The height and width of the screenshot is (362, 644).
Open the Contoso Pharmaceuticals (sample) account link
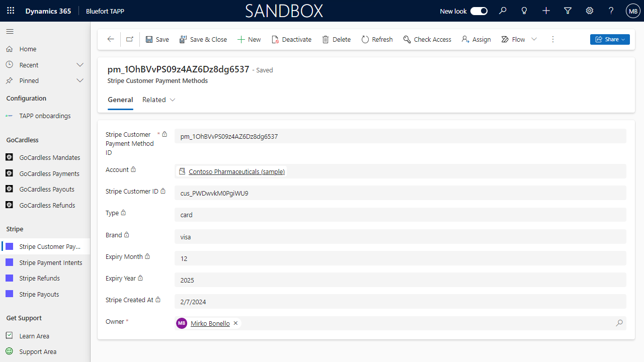pyautogui.click(x=236, y=172)
